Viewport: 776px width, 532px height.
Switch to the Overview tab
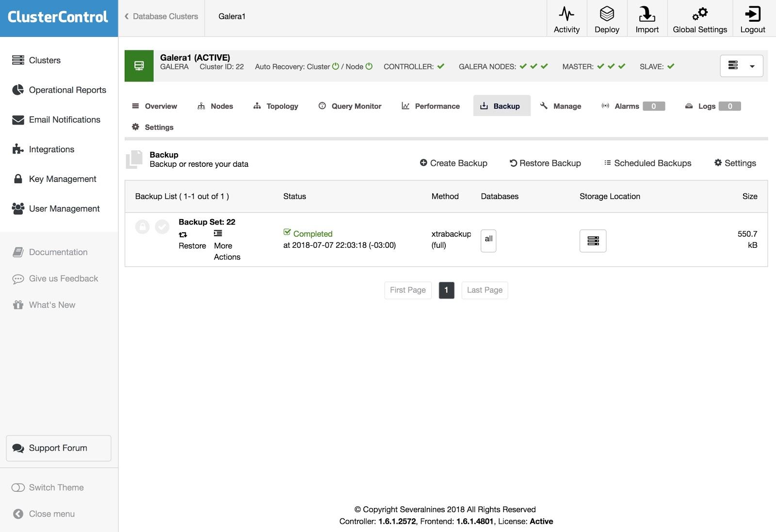[155, 106]
